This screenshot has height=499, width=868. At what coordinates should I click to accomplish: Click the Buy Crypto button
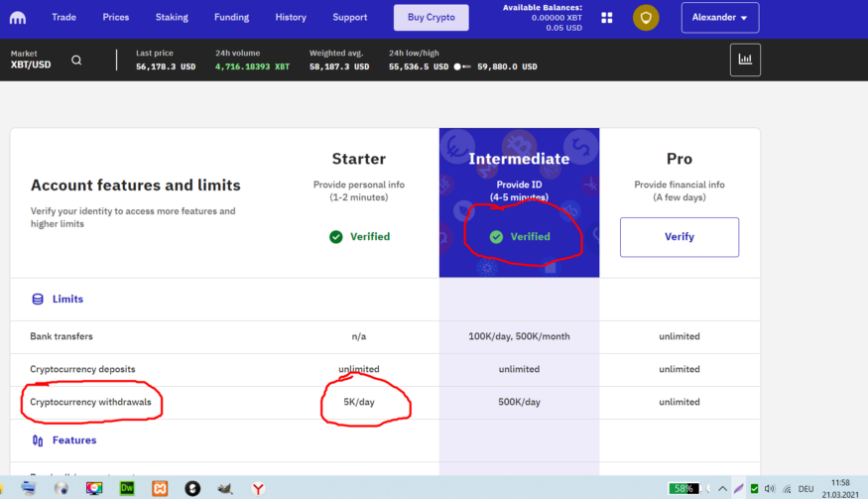[x=432, y=17]
